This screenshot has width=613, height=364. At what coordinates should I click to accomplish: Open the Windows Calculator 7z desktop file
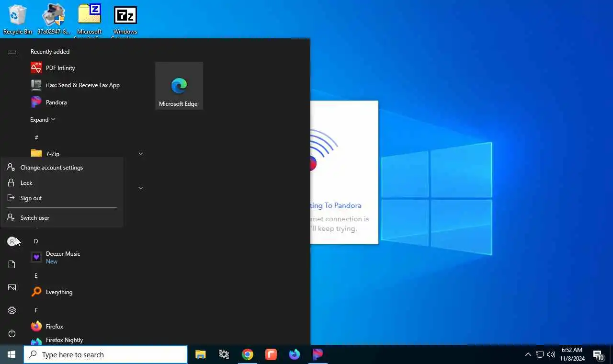(125, 21)
